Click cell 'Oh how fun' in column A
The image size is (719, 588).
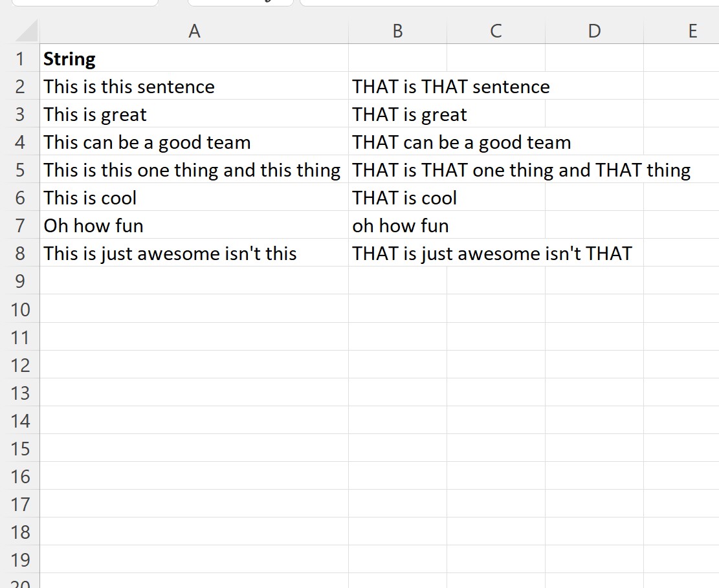coord(194,225)
